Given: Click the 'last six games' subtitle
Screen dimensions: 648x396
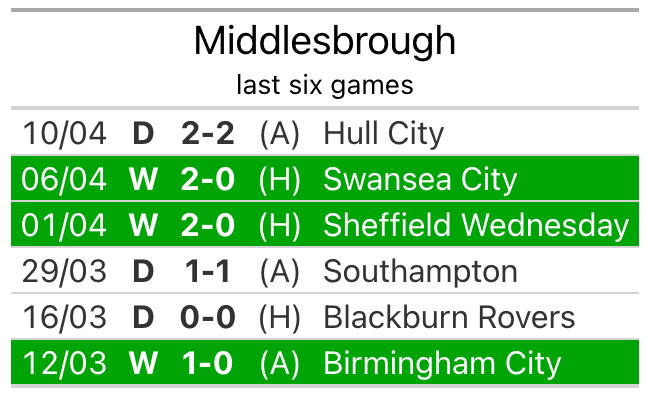Looking at the screenshot, I should click(x=325, y=85).
